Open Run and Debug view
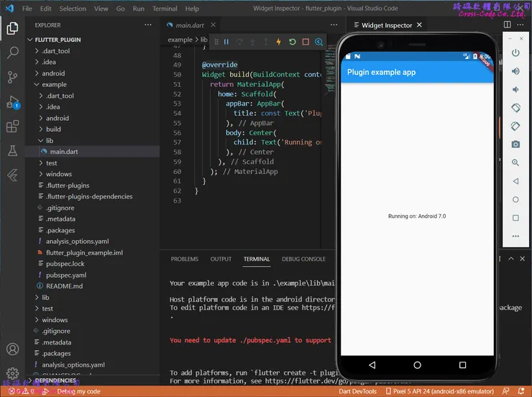This screenshot has height=397, width=532. (12, 102)
